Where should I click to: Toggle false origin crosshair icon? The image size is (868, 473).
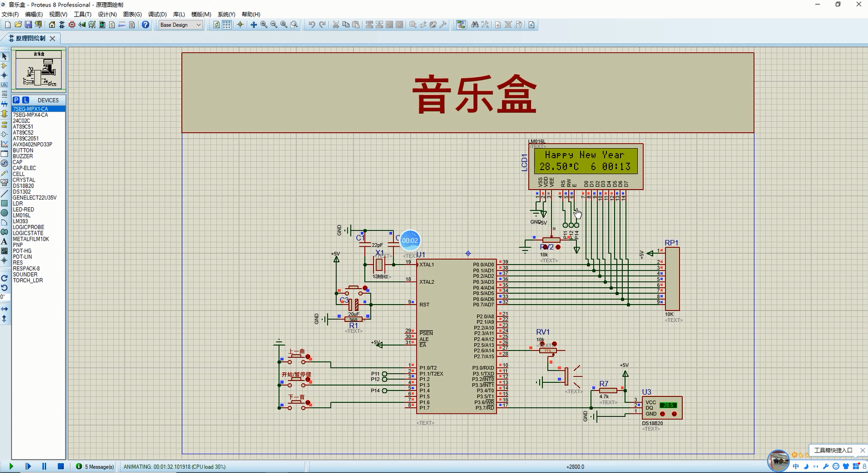240,25
